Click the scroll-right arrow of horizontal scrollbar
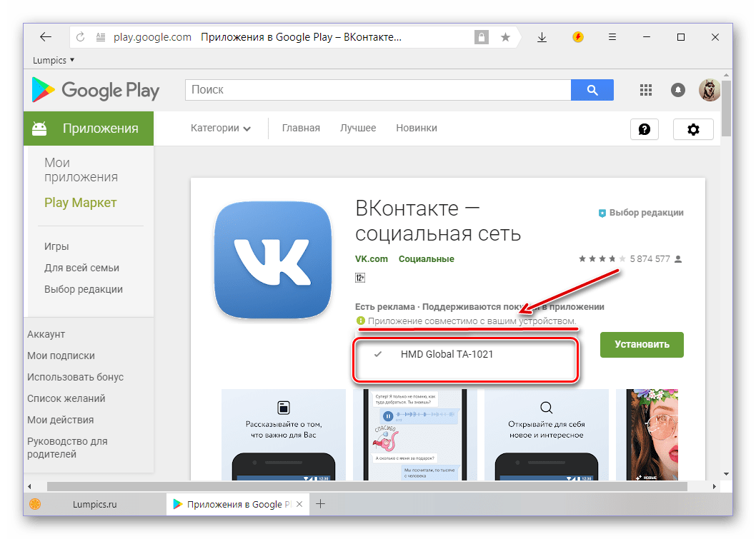Image resolution: width=756 pixels, height=539 pixels. 715,486
